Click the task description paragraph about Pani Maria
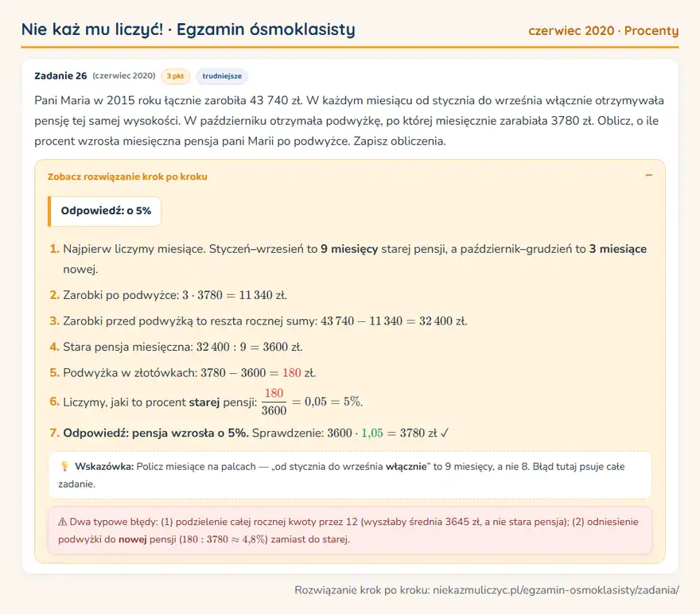 [x=349, y=120]
